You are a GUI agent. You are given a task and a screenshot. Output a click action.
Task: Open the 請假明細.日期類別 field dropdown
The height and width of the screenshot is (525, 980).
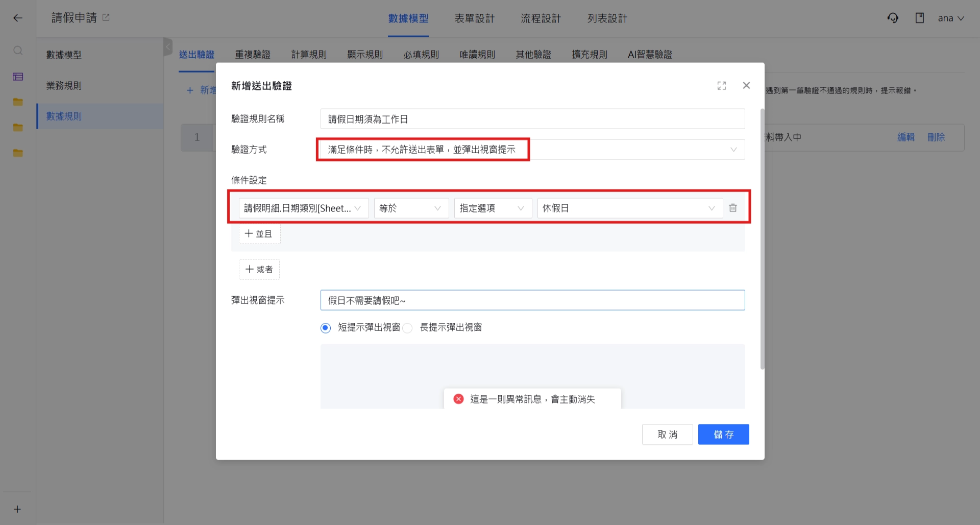(304, 208)
